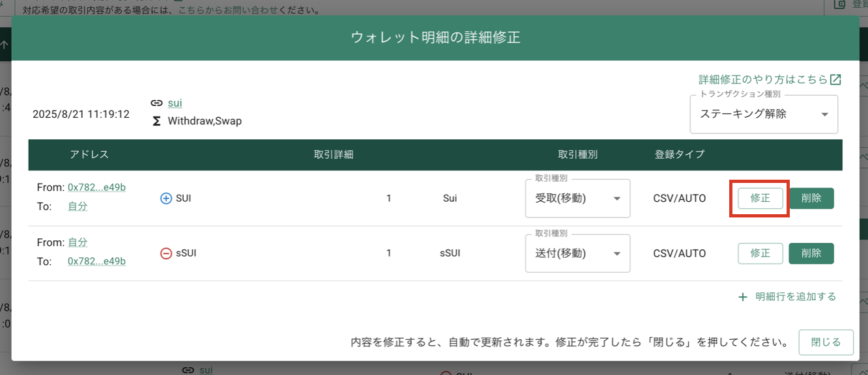Click the 自分 link in the SUI row

[78, 206]
